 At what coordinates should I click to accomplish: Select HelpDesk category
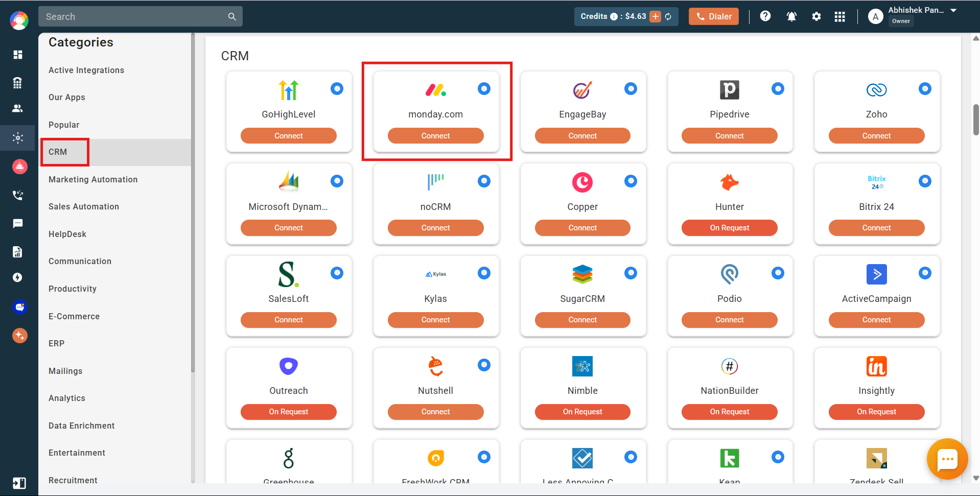point(67,234)
